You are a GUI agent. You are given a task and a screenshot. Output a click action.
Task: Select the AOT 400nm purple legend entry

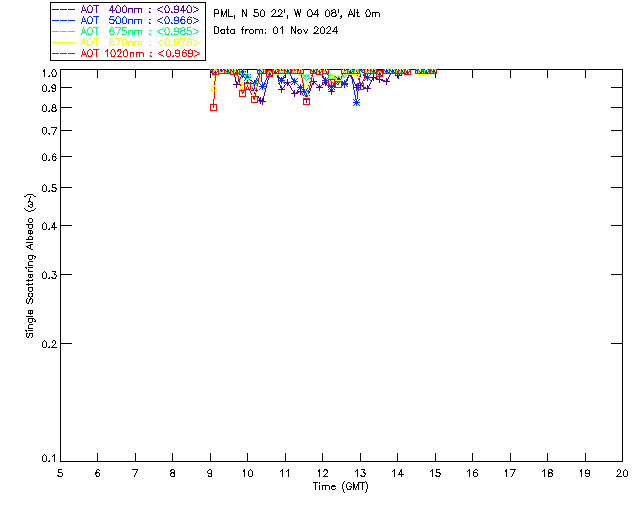tap(126, 9)
